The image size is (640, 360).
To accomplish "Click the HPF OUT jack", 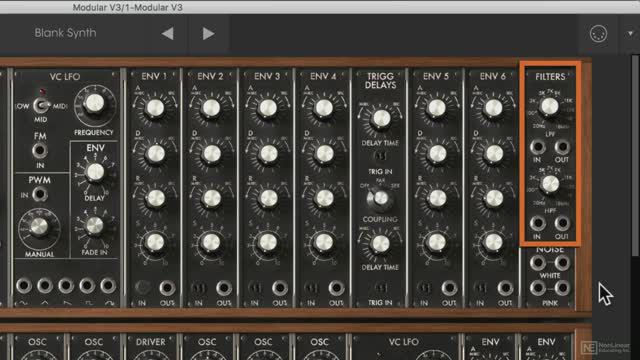I will pyautogui.click(x=562, y=223).
